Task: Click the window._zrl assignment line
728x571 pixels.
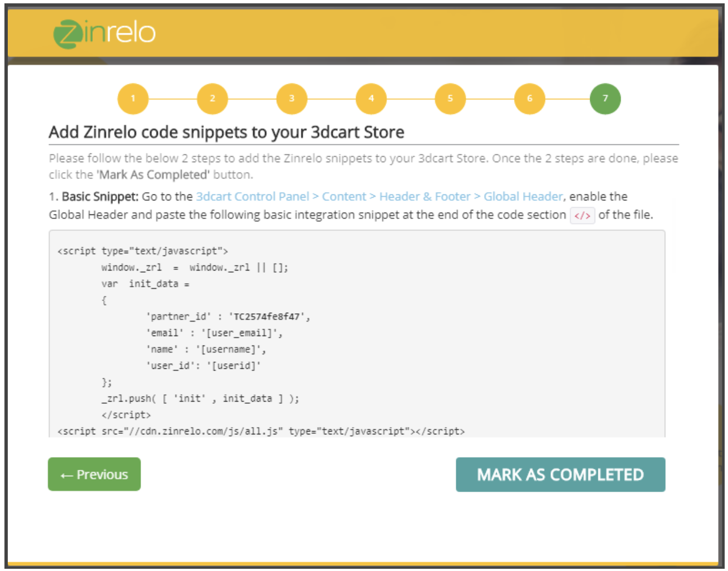Action: 195,268
